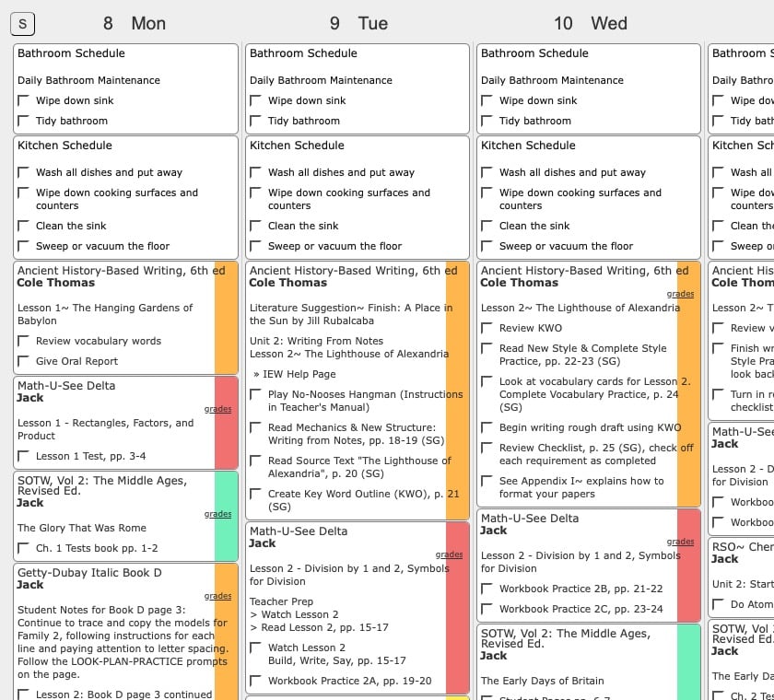Click Unit 2: Writing From Notes heading
Image resolution: width=774 pixels, height=700 pixels.
pyautogui.click(x=316, y=341)
